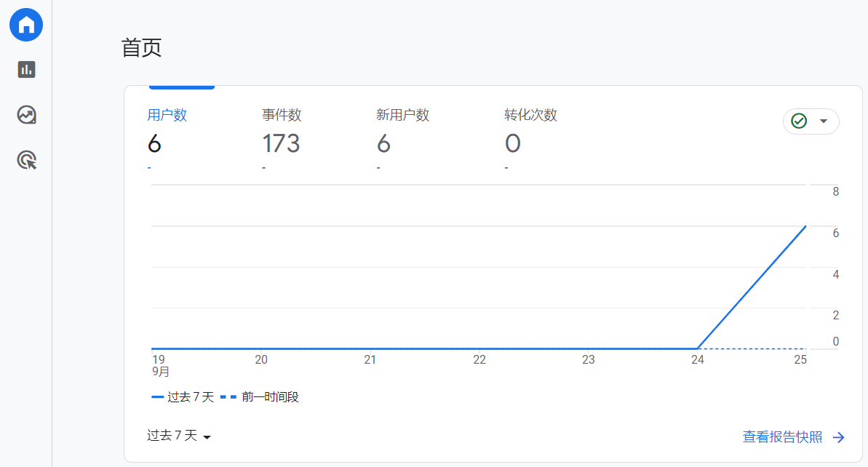Open the 过去 7 天 date range dropdown
Viewport: 868px width, 467px height.
[179, 436]
